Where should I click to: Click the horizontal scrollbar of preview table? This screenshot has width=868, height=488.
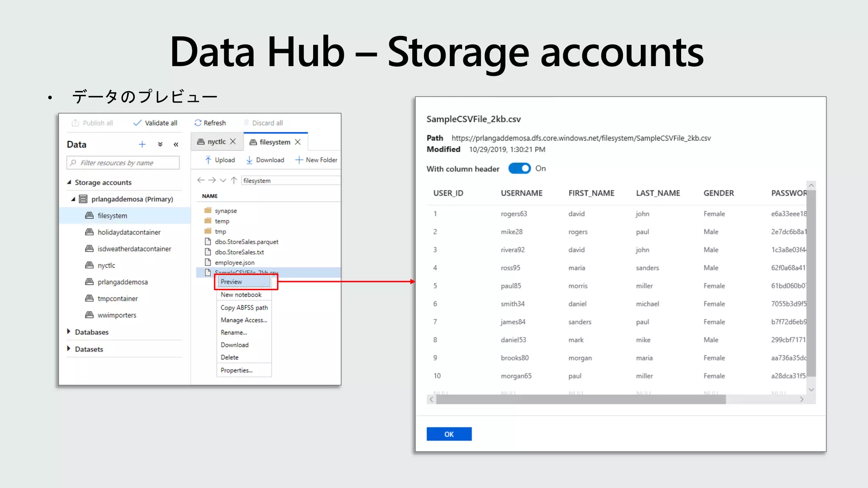pos(581,399)
